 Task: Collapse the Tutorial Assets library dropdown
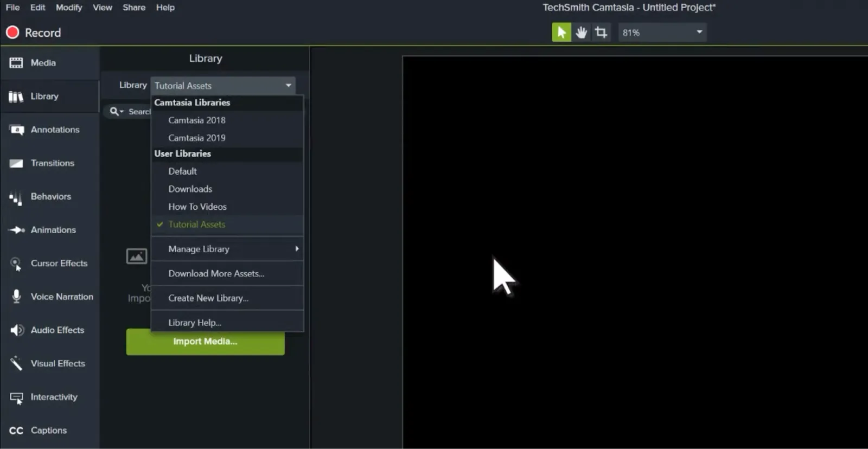tap(223, 86)
